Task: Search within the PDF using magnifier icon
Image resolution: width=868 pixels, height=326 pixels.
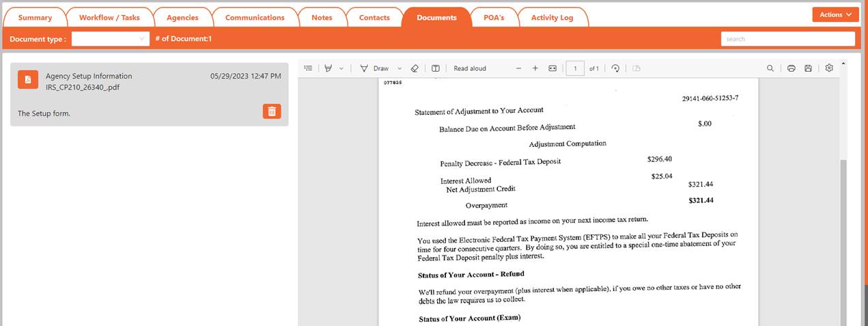Action: [x=770, y=68]
